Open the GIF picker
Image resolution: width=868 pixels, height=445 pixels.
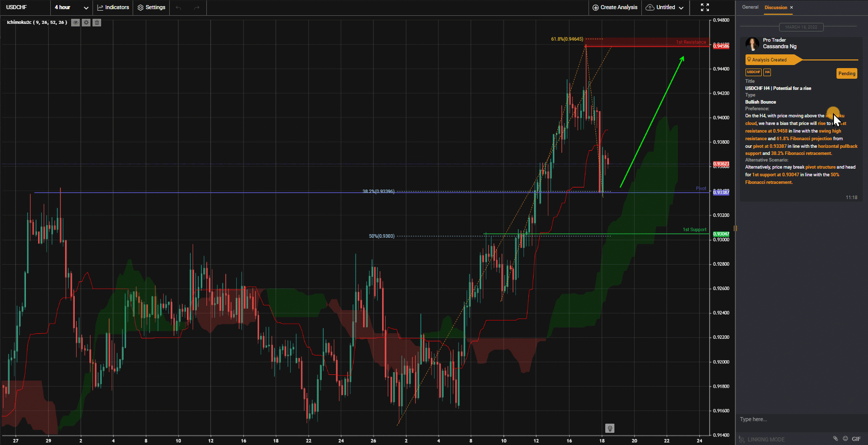[856, 439]
